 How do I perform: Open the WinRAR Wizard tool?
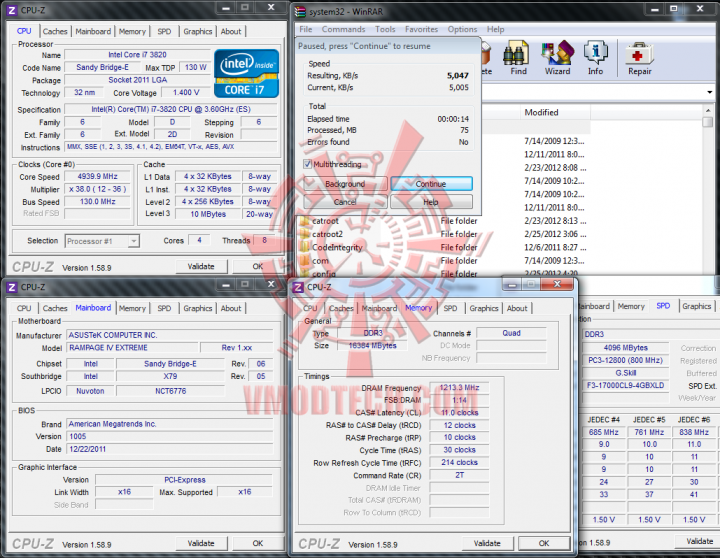557,52
